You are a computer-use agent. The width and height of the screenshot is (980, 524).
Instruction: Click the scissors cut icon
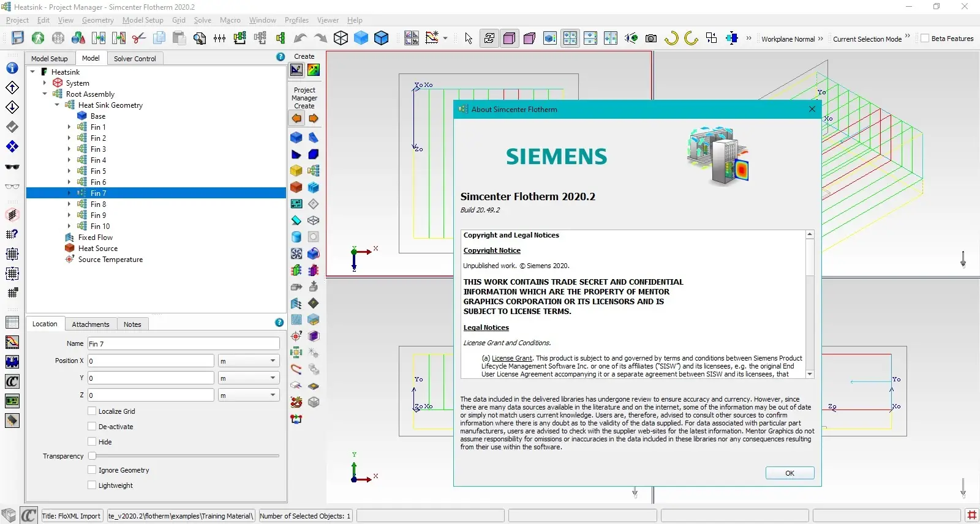[139, 38]
